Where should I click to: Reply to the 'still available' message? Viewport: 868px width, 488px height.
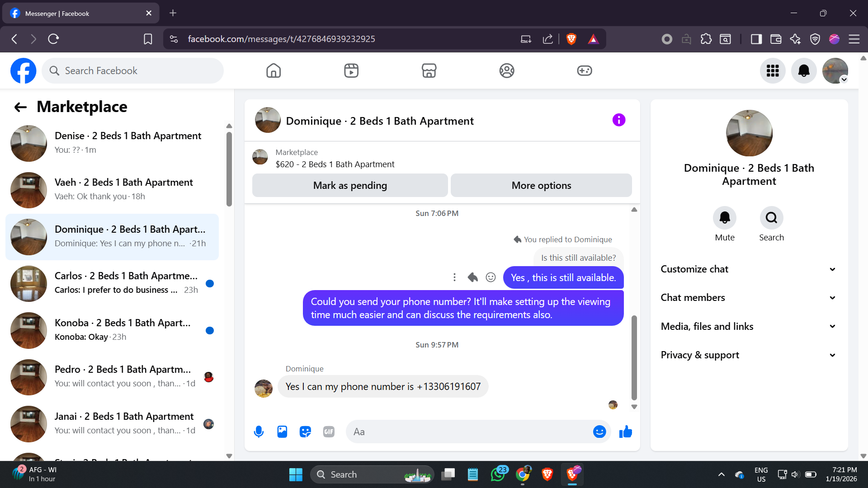[x=473, y=277]
